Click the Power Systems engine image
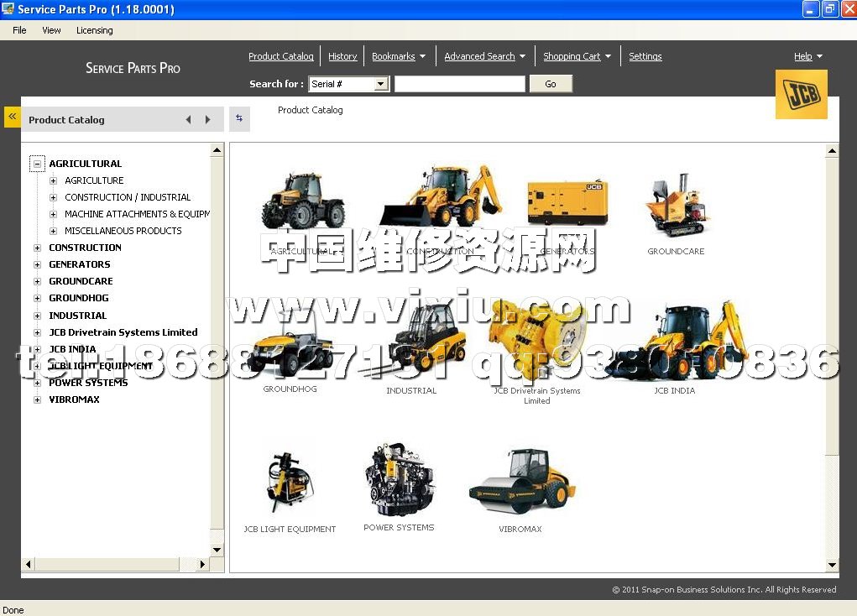The image size is (857, 616). 399,481
